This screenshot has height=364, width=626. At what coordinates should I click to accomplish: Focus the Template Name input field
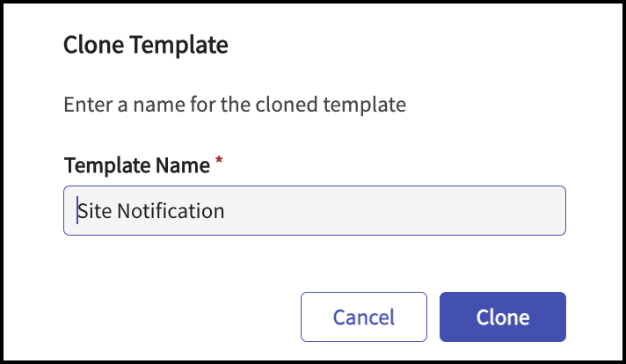coord(314,210)
